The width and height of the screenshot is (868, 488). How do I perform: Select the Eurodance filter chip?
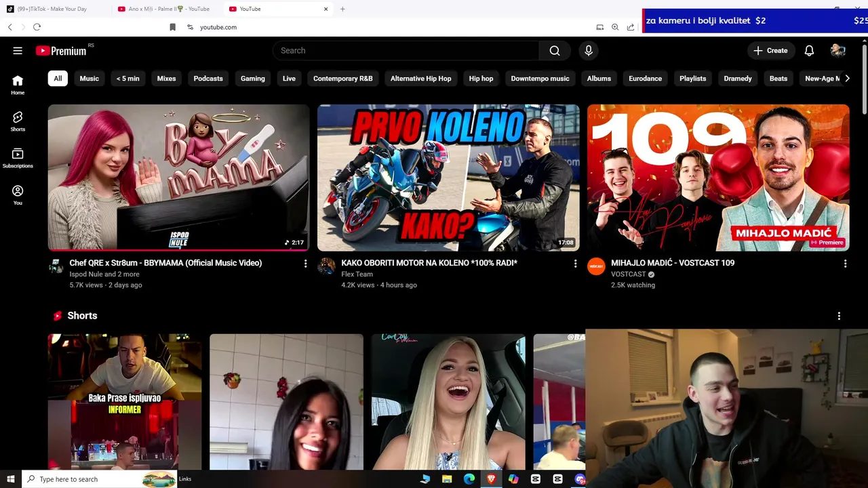(x=645, y=79)
